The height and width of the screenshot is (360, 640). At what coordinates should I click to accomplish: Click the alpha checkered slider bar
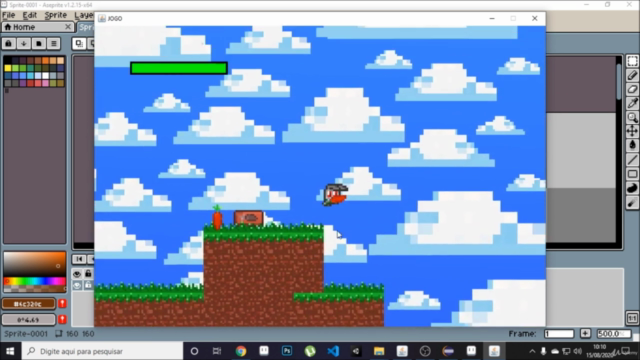click(35, 289)
